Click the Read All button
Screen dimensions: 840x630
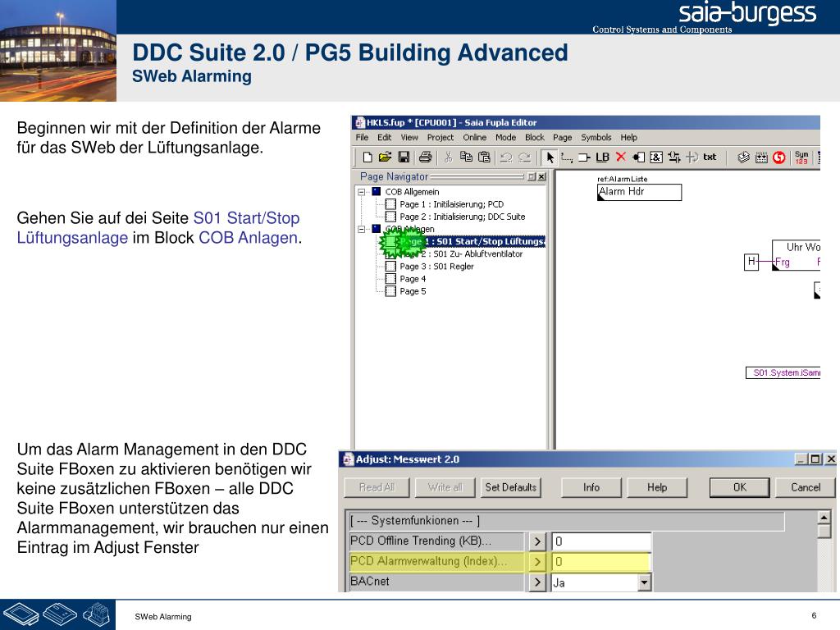(x=377, y=487)
